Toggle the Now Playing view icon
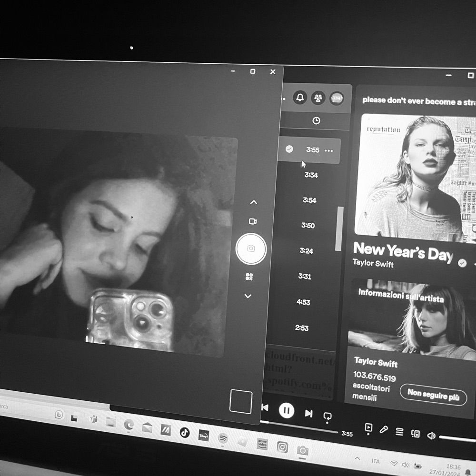 point(368,428)
